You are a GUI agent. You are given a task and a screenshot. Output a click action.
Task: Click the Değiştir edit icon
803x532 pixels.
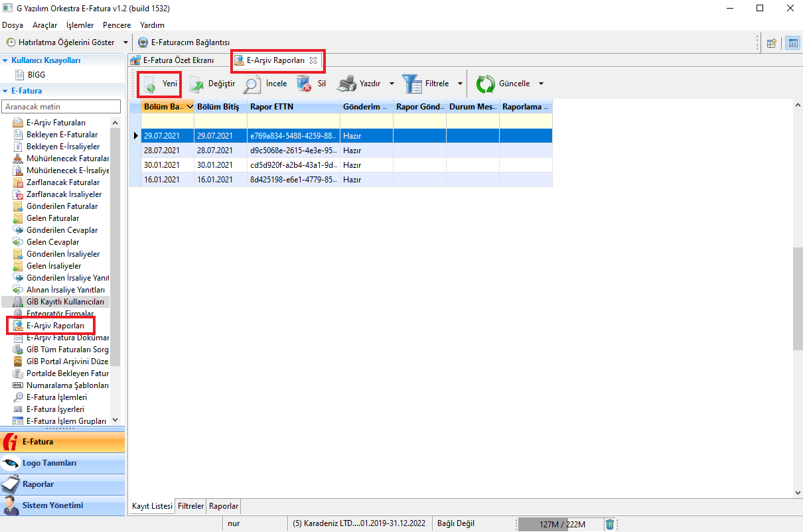click(196, 84)
